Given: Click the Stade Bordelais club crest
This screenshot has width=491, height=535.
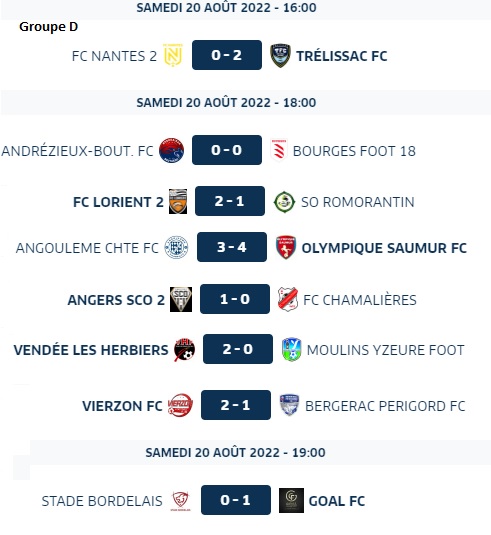Looking at the screenshot, I should click(180, 501).
